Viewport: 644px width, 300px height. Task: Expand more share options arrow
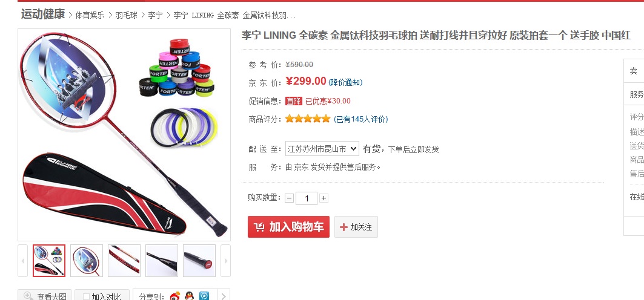[x=223, y=296]
